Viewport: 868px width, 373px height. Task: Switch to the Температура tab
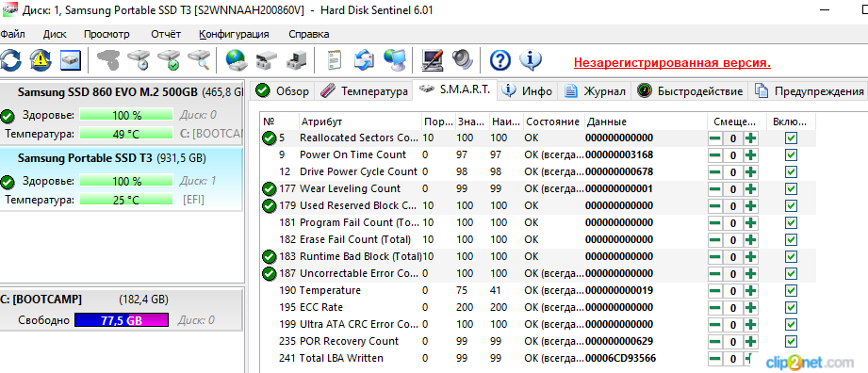(364, 91)
